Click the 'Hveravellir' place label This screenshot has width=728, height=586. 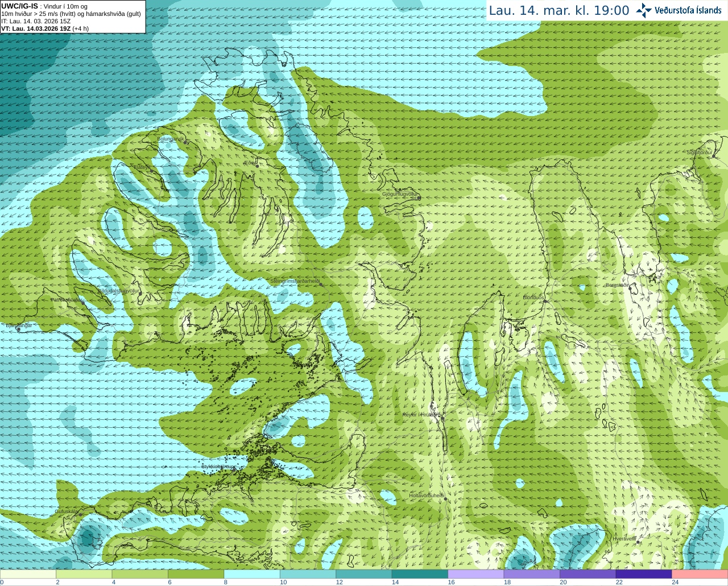pyautogui.click(x=624, y=538)
